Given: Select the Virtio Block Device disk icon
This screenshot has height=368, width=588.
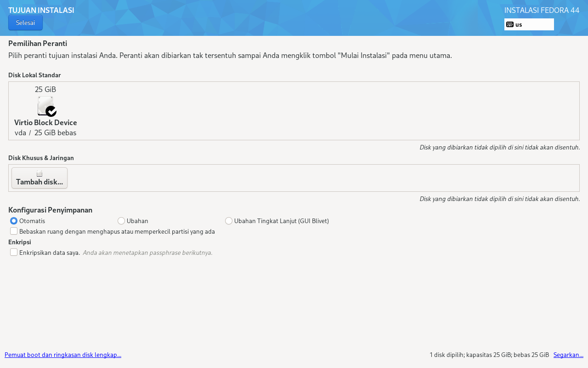Looking at the screenshot, I should 46,106.
